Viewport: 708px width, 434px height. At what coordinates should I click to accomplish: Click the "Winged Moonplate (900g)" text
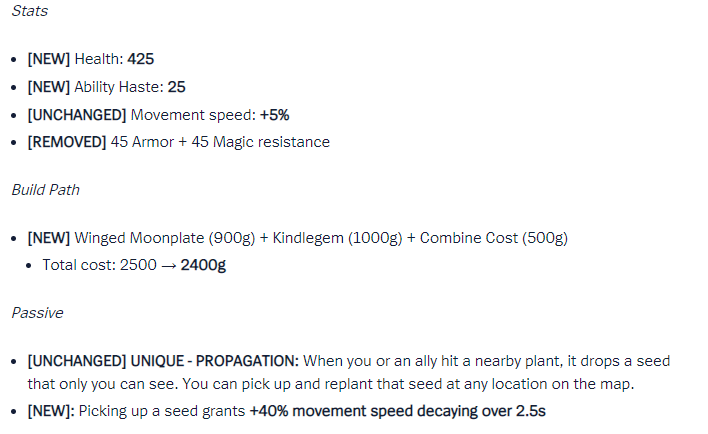[159, 238]
